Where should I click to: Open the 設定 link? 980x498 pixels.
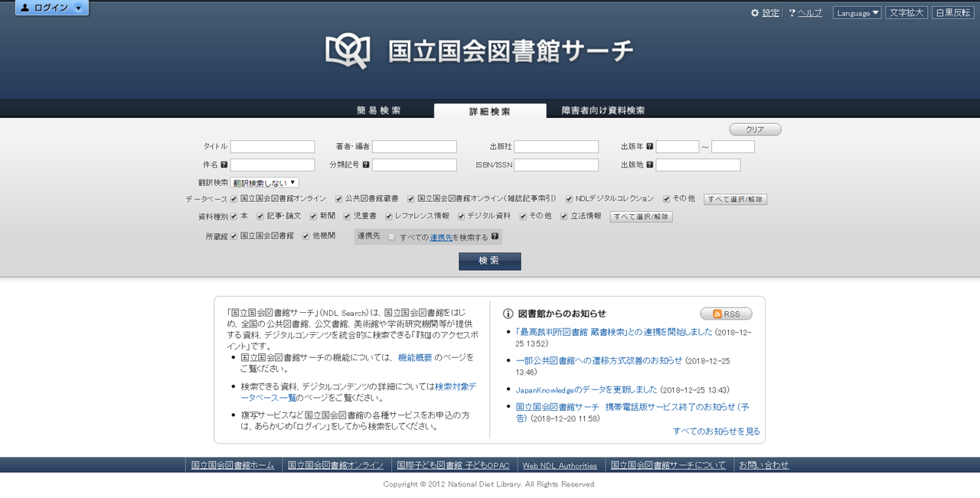click(x=770, y=13)
